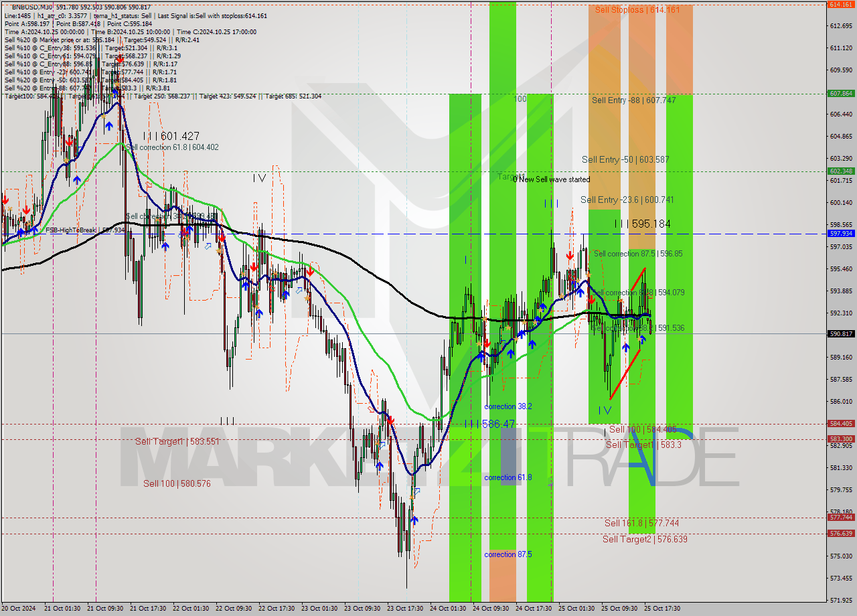Screen dimensions: 857x616
Task: Select the 'Sell Target1 | 583.3' label
Action: coord(643,445)
